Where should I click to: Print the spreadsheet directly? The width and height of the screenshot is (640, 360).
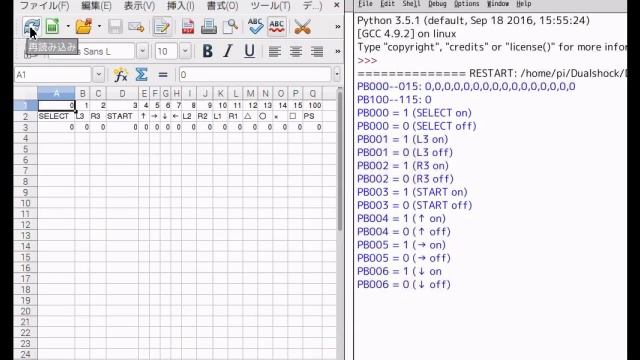tap(209, 27)
